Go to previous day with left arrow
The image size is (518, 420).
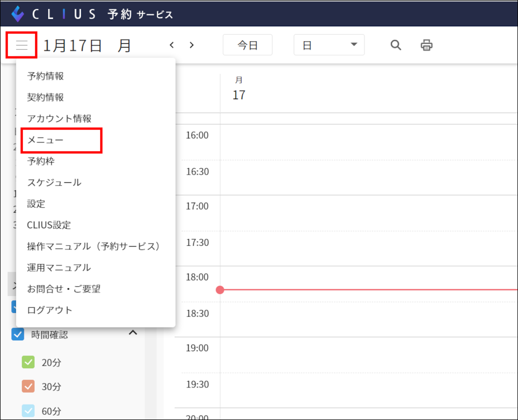tap(171, 45)
